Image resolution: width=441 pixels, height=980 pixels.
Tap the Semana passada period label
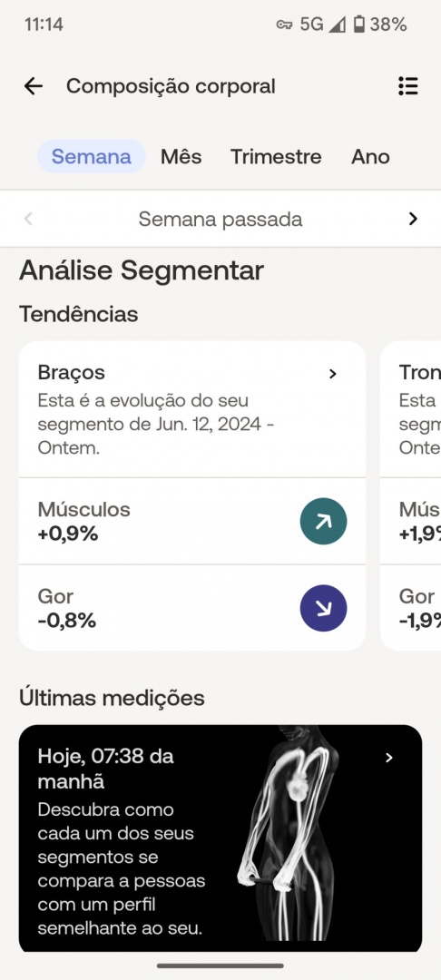pyautogui.click(x=220, y=219)
